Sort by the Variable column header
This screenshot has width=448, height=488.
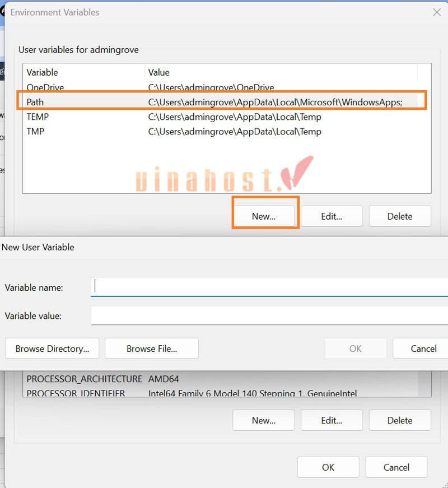pos(84,72)
